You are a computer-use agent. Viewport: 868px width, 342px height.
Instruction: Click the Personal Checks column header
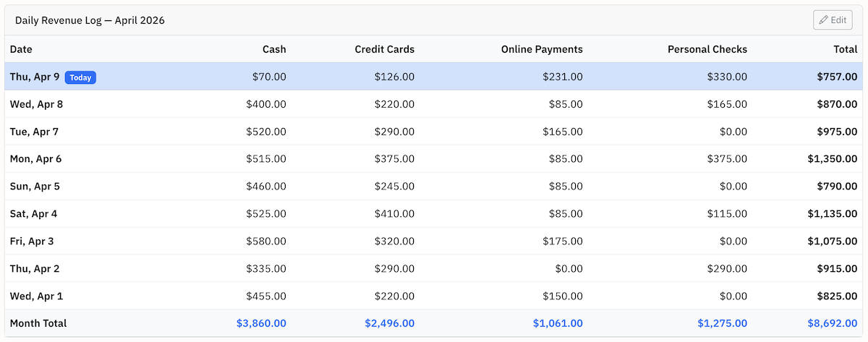(707, 49)
